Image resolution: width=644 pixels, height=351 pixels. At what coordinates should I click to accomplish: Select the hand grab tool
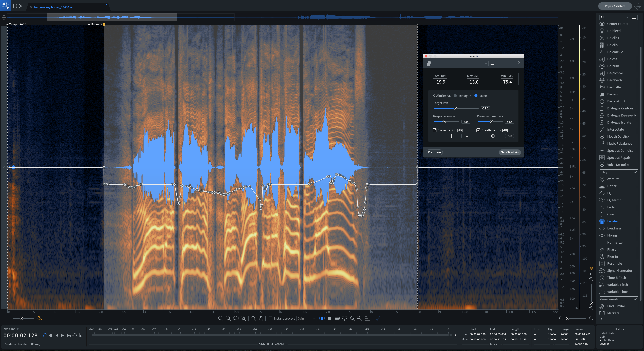tap(261, 318)
